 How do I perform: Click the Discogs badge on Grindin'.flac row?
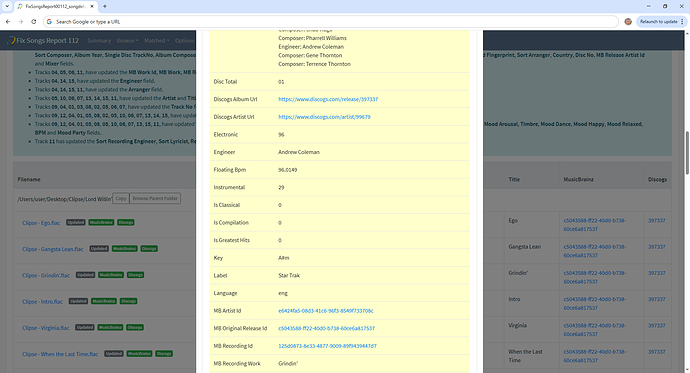136,275
